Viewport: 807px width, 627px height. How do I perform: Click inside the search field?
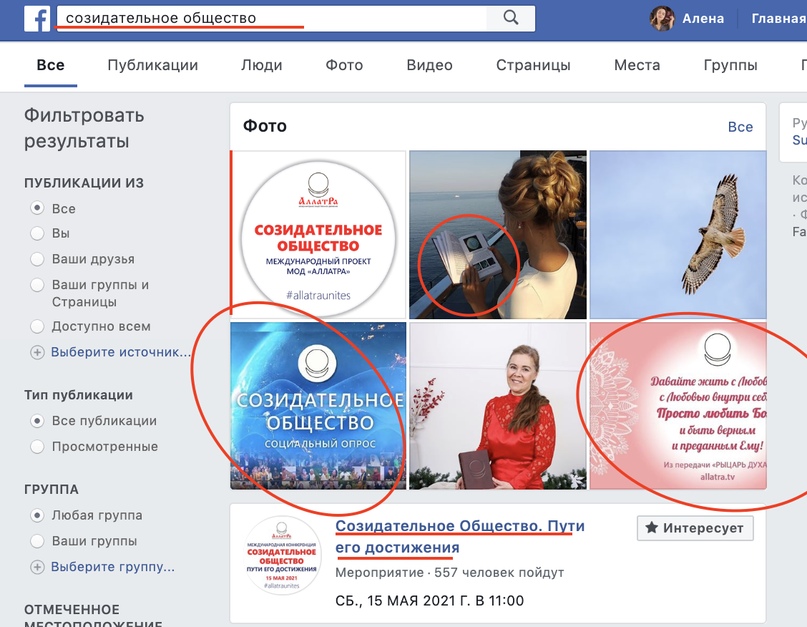pyautogui.click(x=272, y=18)
